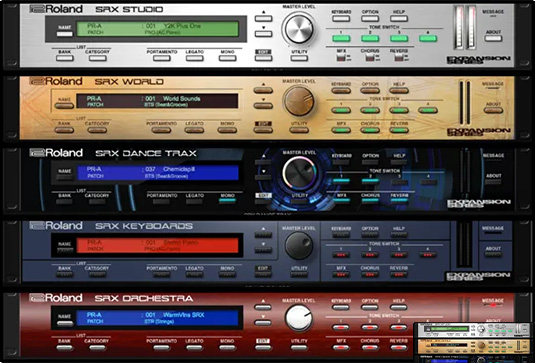Flip the MFX switch on SRX Studio
Viewport: 535px width, 363px height.
pos(341,57)
